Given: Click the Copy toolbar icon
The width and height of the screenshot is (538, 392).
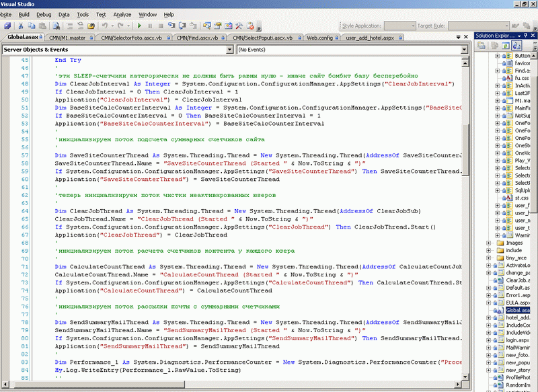Looking at the screenshot, I should coord(30,25).
